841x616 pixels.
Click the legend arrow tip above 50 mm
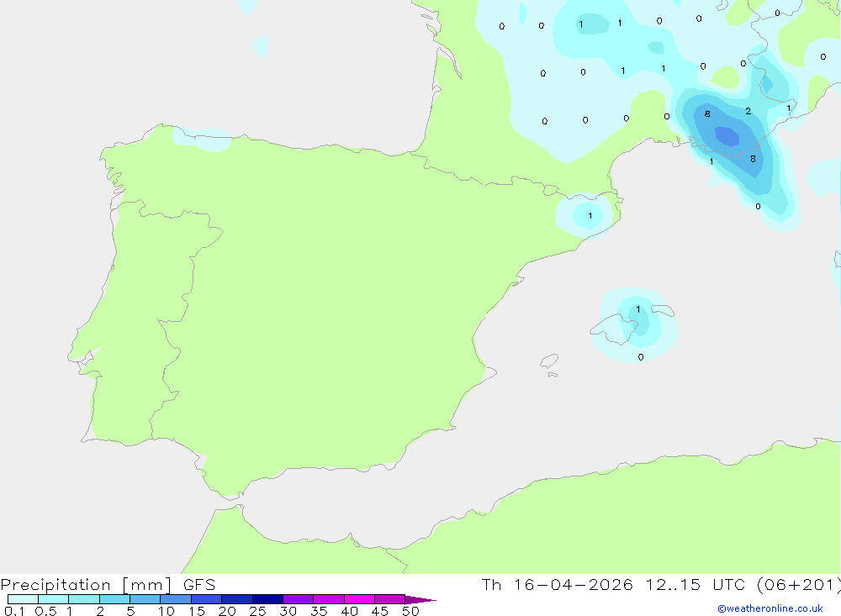[x=421, y=600]
